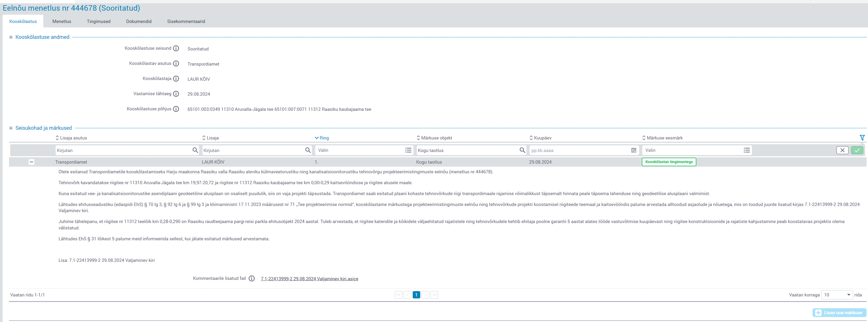Open calendar picker in Kuupäev filter
This screenshot has height=322, width=868.
[634, 150]
